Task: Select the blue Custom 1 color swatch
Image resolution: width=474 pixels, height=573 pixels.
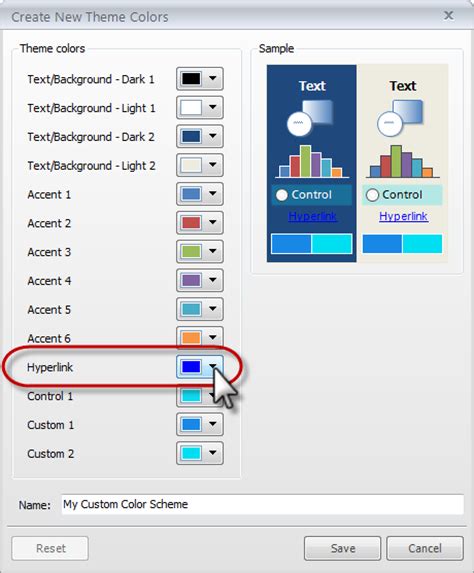Action: click(x=191, y=424)
